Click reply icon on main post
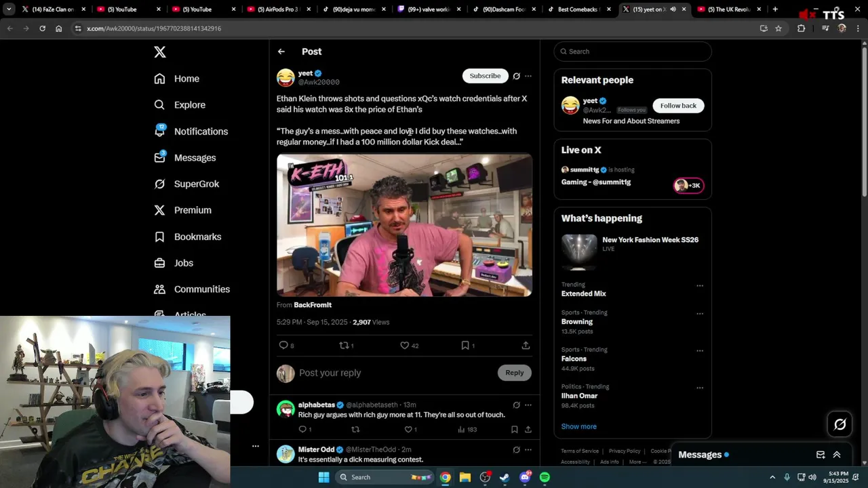Viewport: 868px width, 488px height. tap(283, 346)
